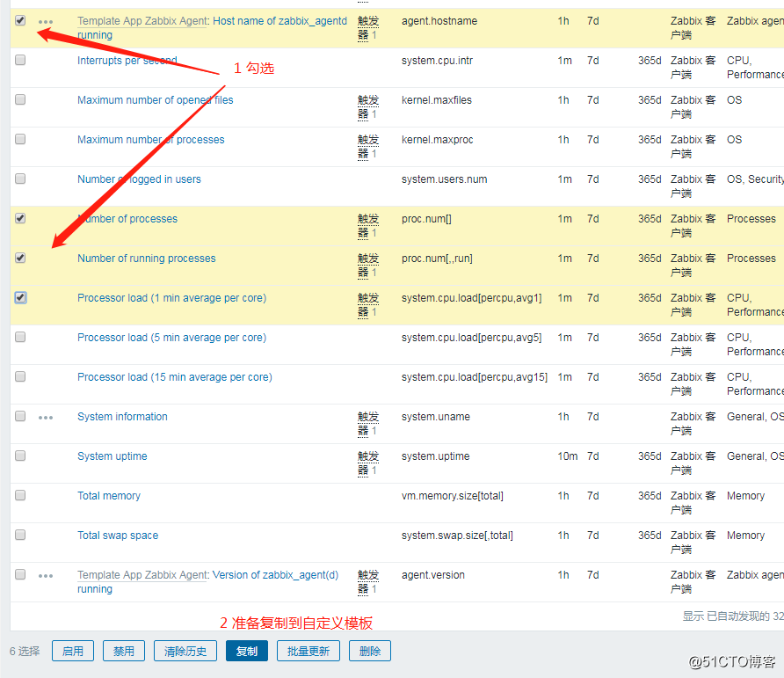Tick the Total swap space checkbox
784x678 pixels.
point(20,535)
